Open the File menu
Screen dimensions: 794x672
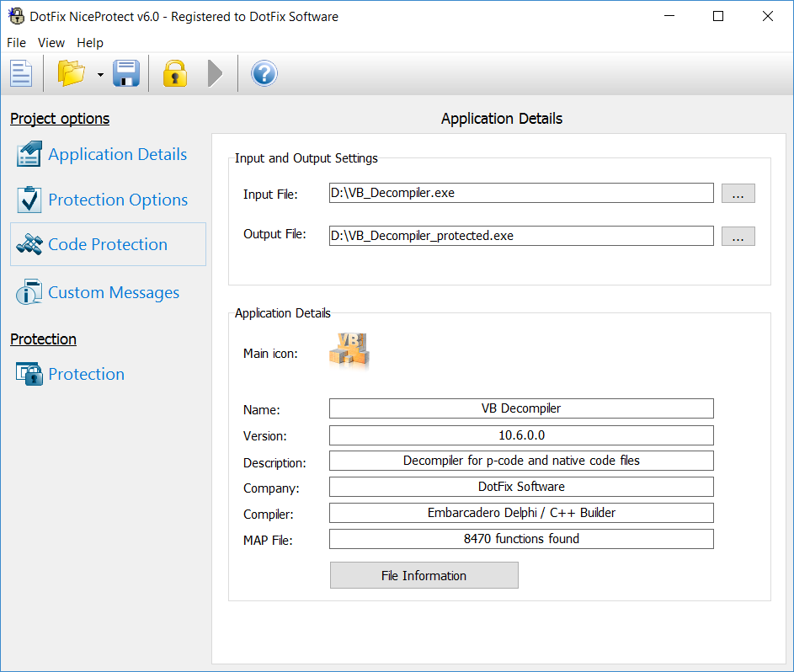pyautogui.click(x=16, y=43)
